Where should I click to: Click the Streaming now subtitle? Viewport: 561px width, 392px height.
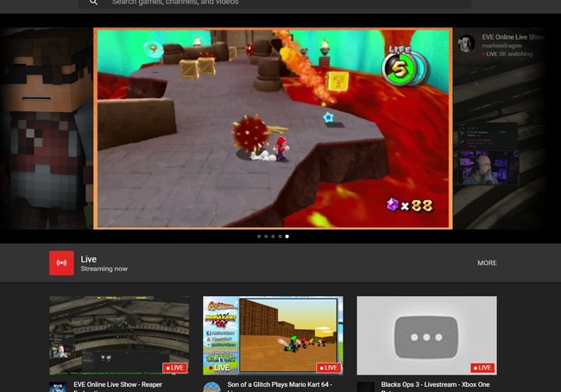tap(104, 269)
